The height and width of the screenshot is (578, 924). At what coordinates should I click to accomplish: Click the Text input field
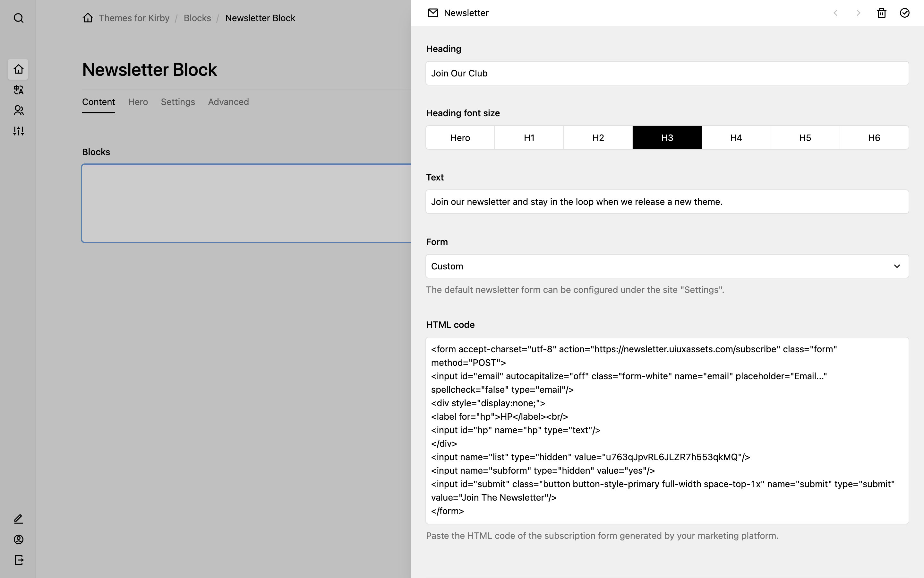point(667,202)
